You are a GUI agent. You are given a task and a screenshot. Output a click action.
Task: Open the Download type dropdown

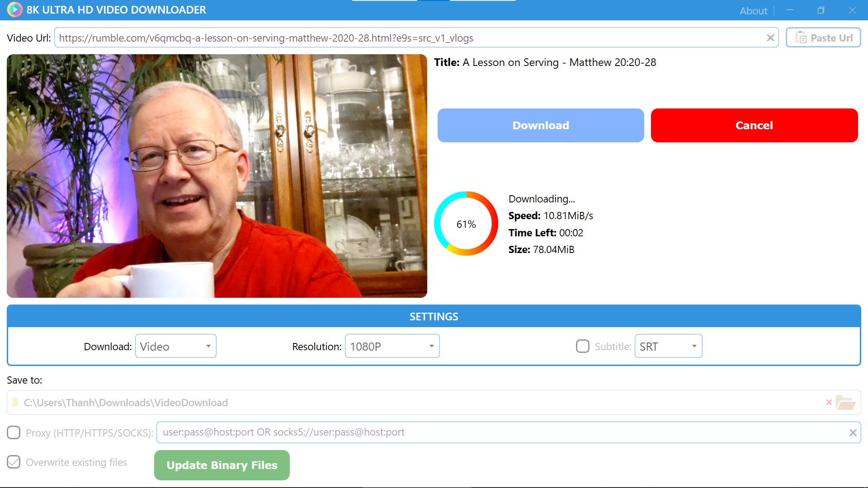pos(175,346)
